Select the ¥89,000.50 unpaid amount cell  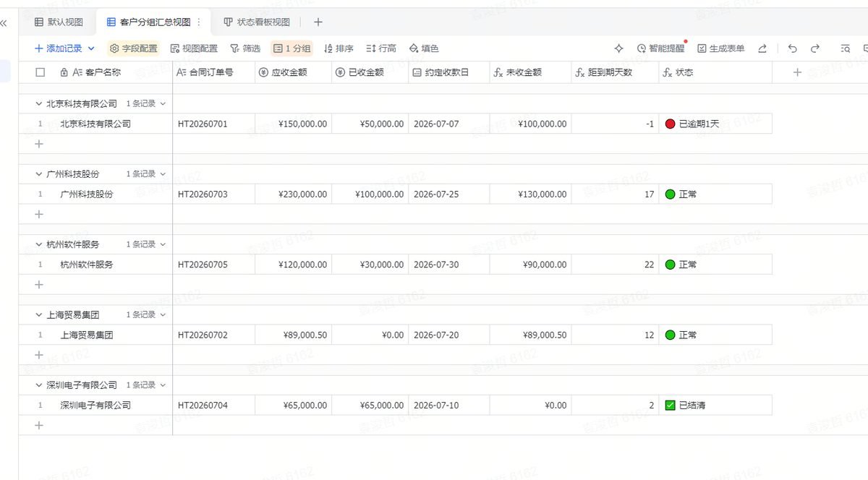(531, 335)
